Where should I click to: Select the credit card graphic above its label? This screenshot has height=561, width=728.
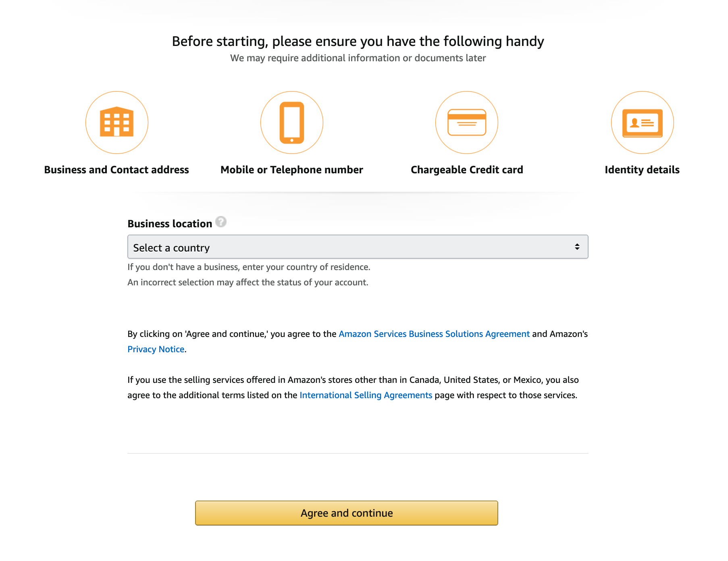click(x=467, y=122)
